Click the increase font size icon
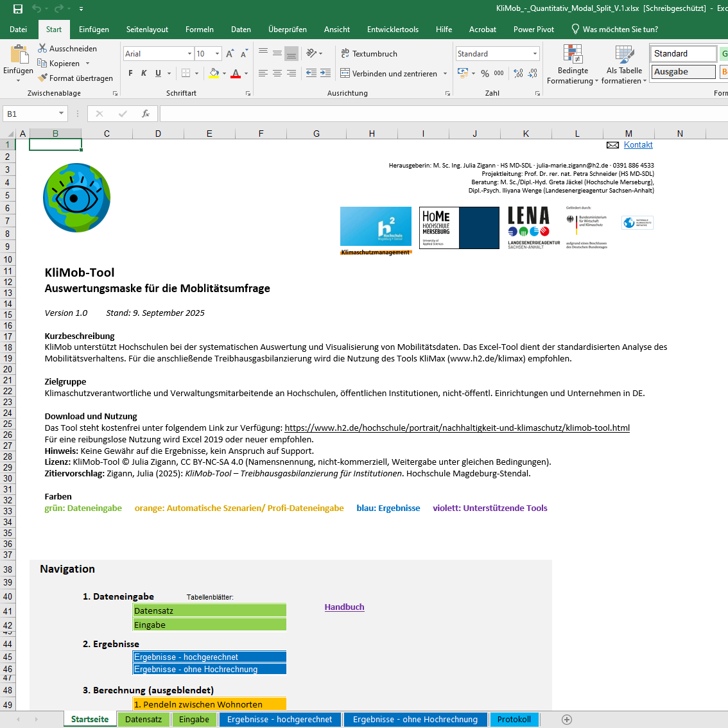Viewport: 728px width, 728px height. pos(230,54)
